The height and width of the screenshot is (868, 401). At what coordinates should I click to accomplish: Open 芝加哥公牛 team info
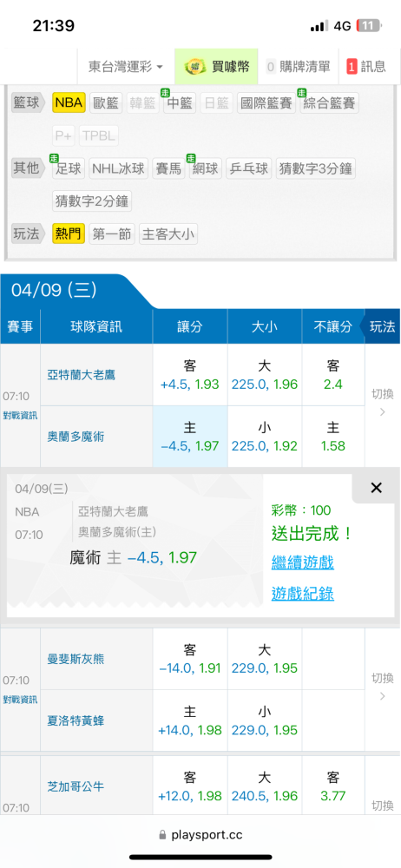tap(76, 786)
